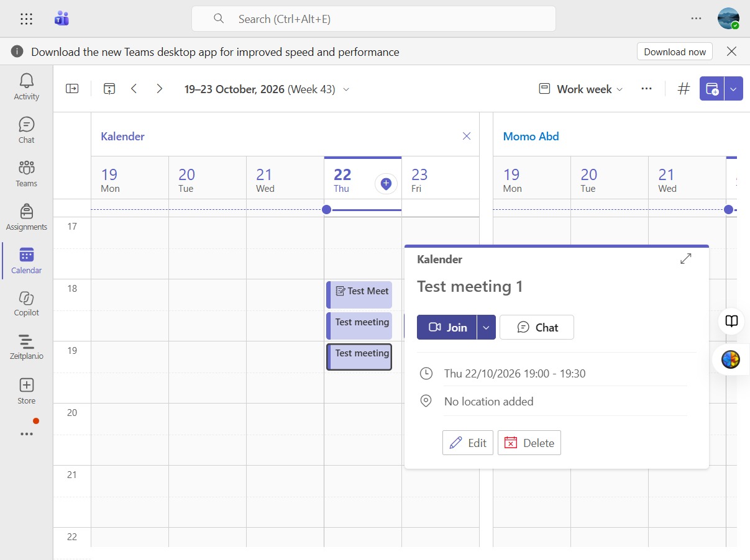Viewport: 750px width, 560px height.
Task: Open Activity in the sidebar
Action: pos(26,86)
